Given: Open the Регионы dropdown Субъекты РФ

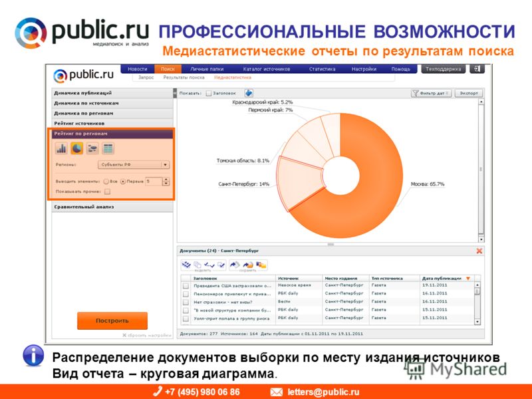Looking at the screenshot, I should point(134,164).
